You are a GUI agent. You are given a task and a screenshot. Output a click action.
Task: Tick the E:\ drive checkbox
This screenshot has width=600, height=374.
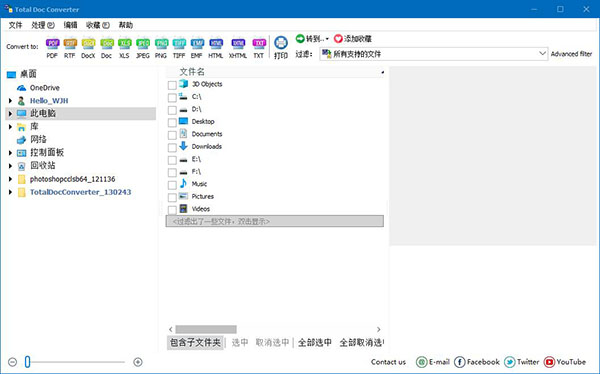(172, 160)
